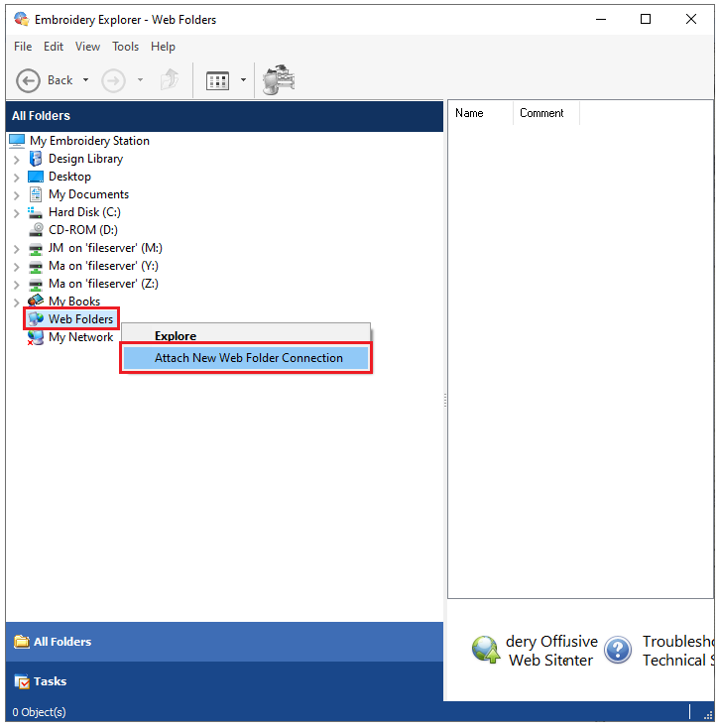Open the Embroidery Web Site link

[551, 651]
